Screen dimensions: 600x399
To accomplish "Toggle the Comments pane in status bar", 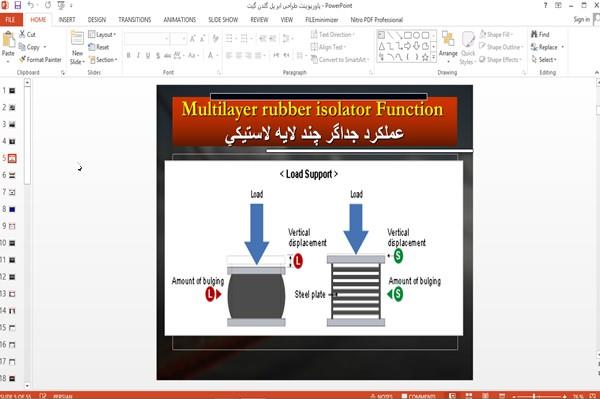I will point(419,396).
